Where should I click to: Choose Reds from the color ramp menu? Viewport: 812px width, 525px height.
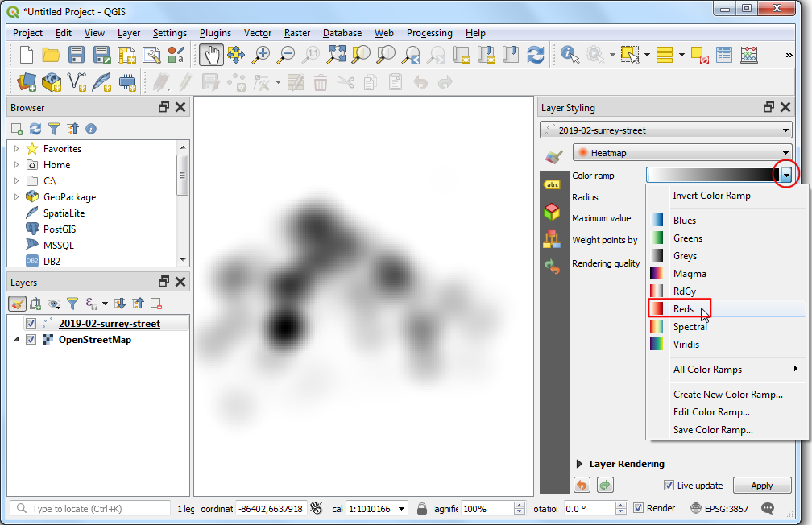(683, 309)
